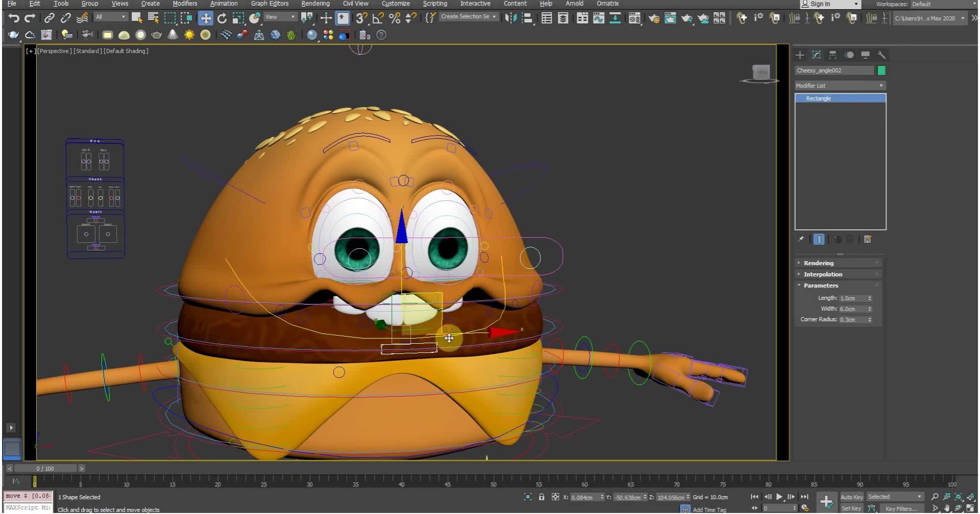Viewport: 980px width, 514px height.
Task: Switch to the Hierarchy panel icon
Action: click(832, 55)
